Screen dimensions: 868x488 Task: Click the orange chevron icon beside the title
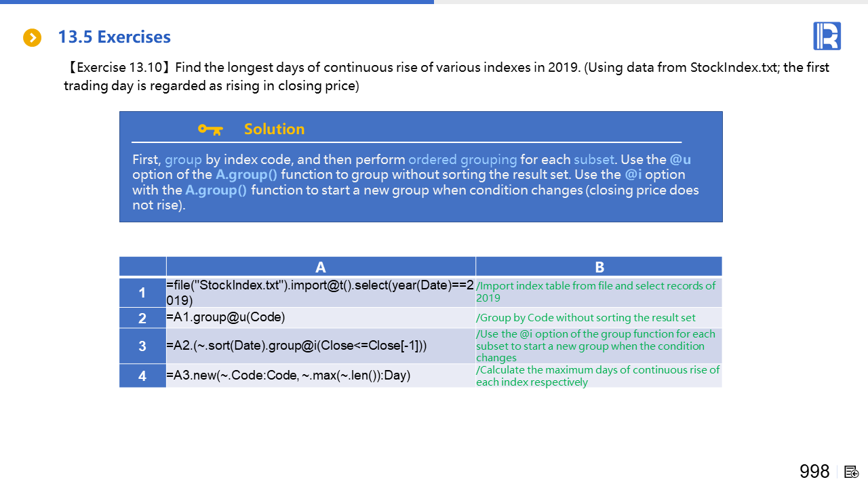click(x=32, y=38)
